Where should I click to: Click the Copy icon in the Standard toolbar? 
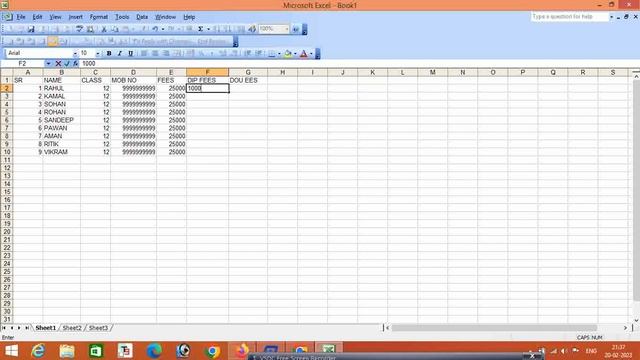115,29
